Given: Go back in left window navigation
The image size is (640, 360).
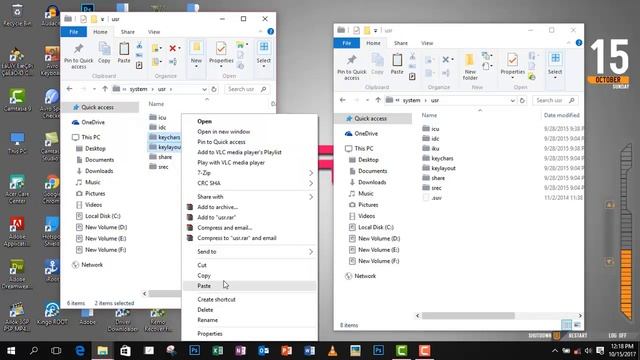Looking at the screenshot, I should tap(70, 89).
